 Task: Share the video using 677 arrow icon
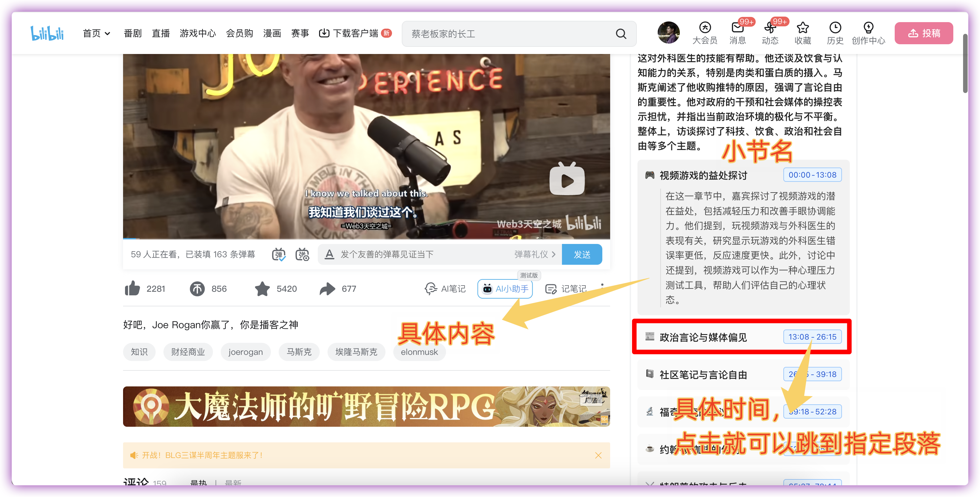(x=327, y=289)
